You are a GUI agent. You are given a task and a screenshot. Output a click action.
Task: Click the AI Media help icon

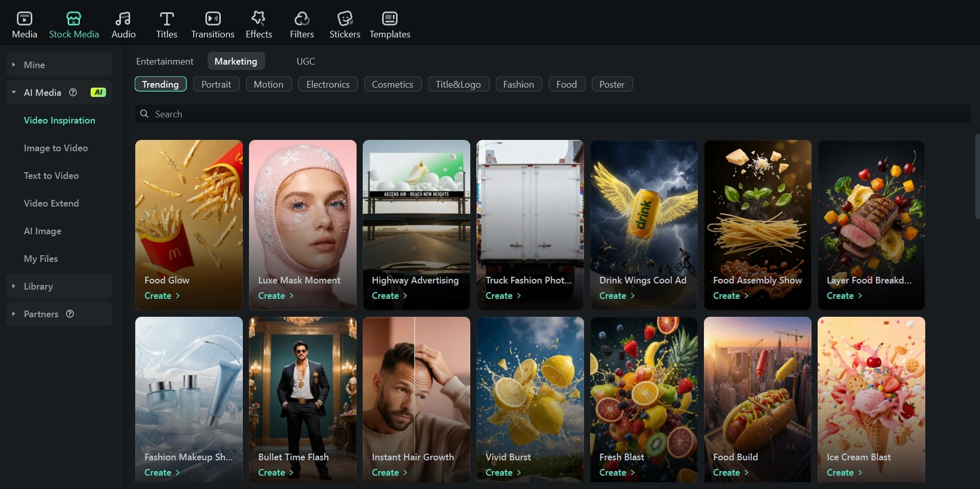(x=72, y=93)
